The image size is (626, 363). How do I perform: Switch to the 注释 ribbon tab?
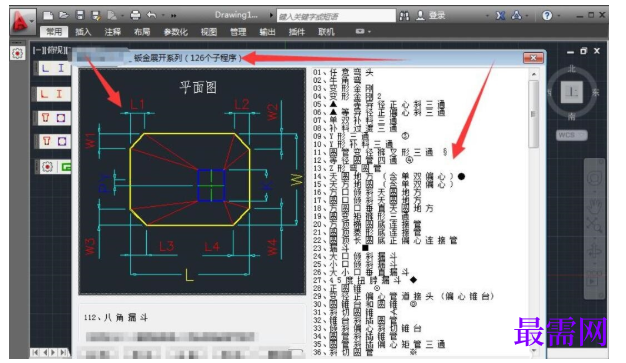click(x=113, y=32)
